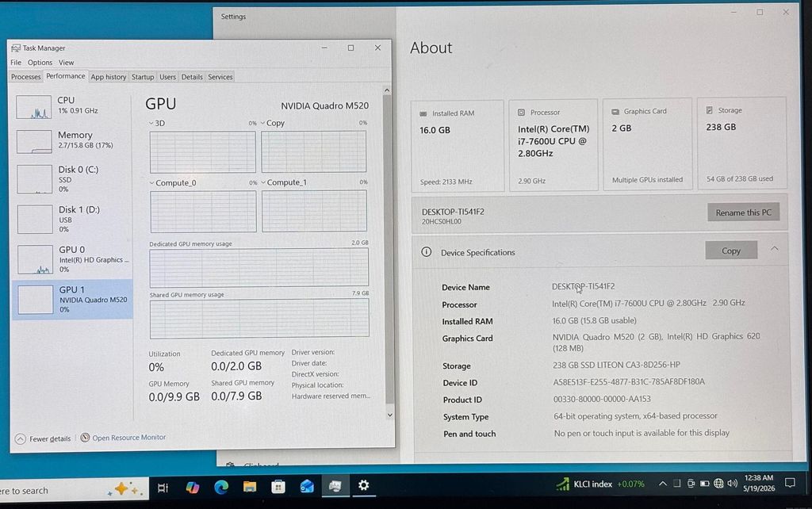Switch to the Services tab

coord(220,77)
